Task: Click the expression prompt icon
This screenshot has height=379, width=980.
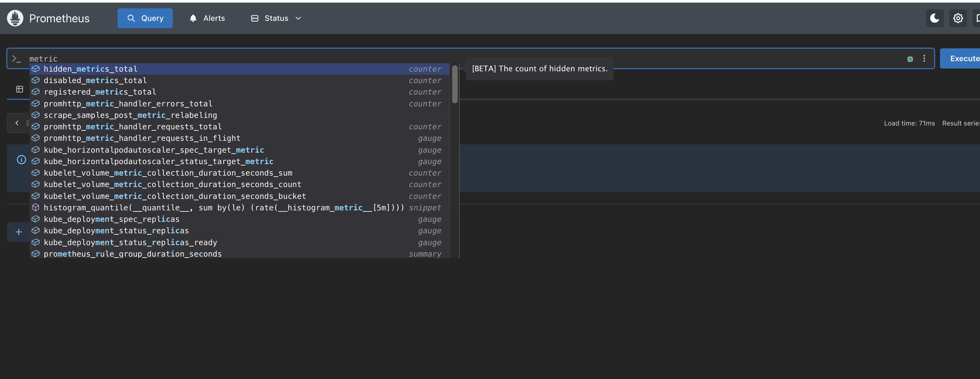Action: coord(16,59)
